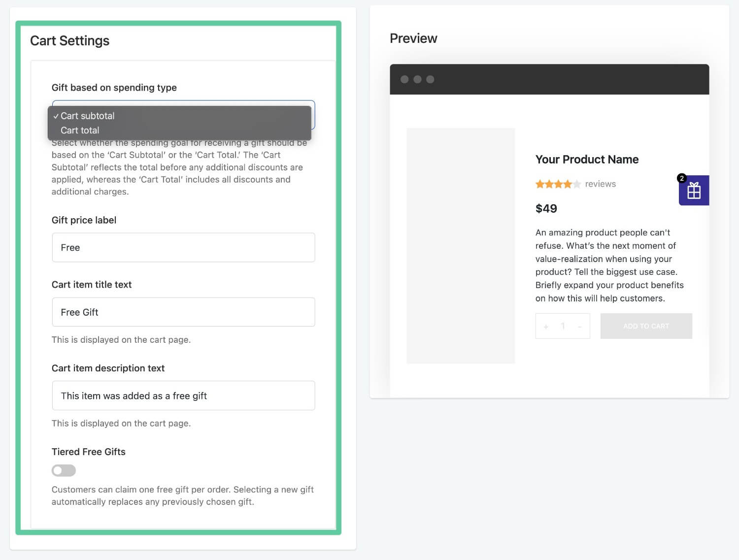Open the reviews link beside the stars
Viewport: 739px width, 560px height.
(x=600, y=184)
